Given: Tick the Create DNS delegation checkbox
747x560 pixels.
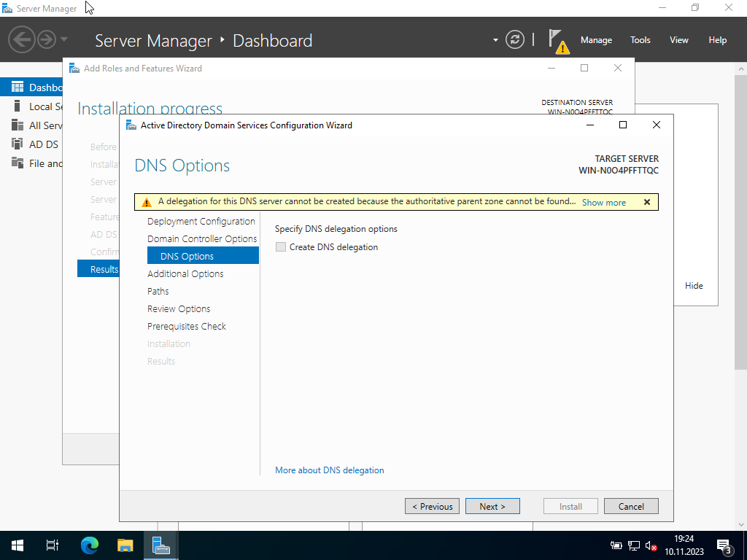Looking at the screenshot, I should click(x=281, y=247).
